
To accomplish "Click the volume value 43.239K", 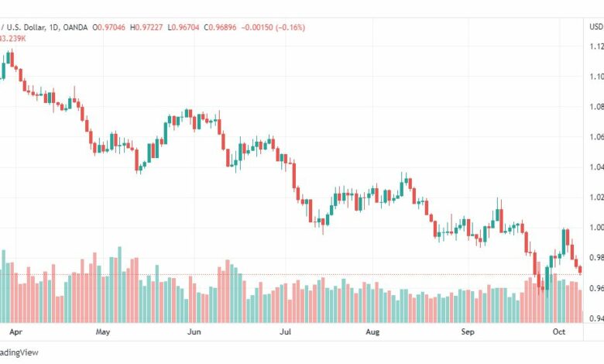I will (x=12, y=39).
